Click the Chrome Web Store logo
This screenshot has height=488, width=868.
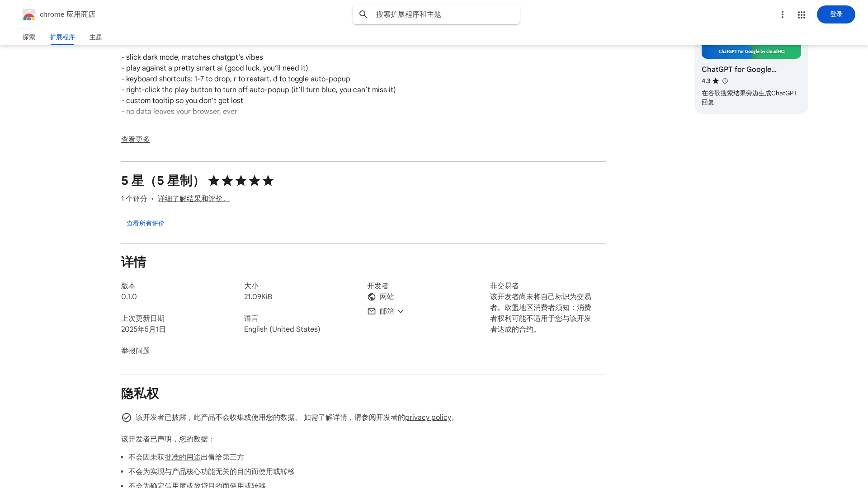tap(29, 14)
